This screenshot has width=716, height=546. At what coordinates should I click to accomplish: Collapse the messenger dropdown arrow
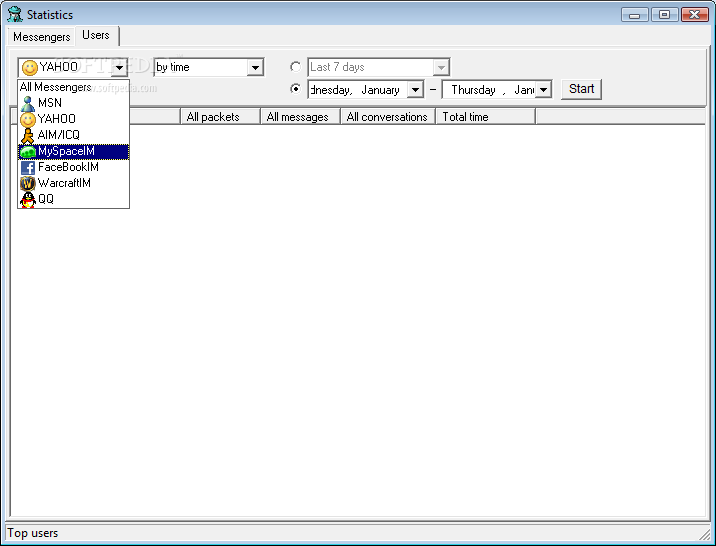[x=119, y=68]
